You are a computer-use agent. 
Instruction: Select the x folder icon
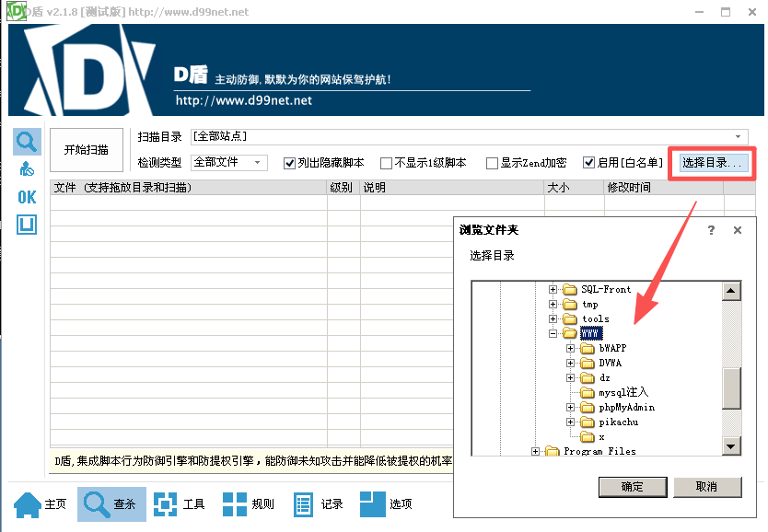coord(588,436)
